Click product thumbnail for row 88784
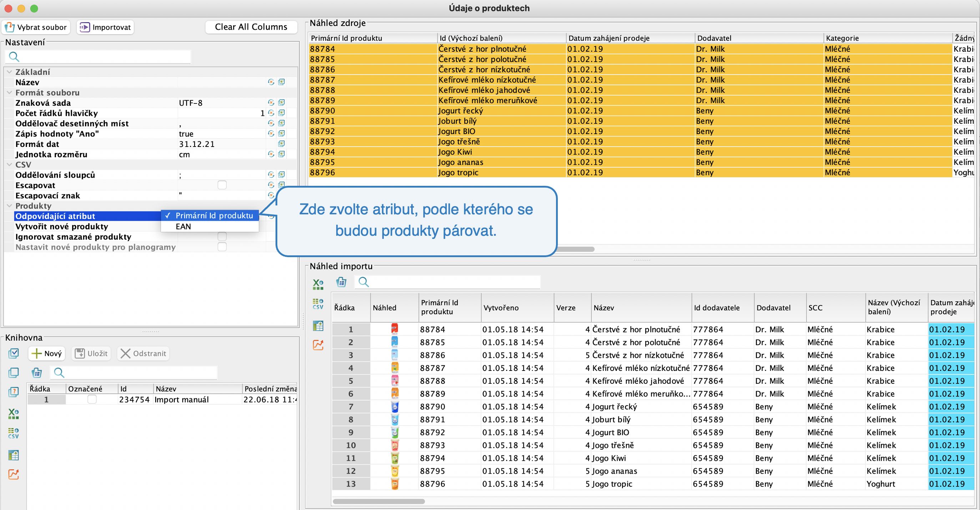The width and height of the screenshot is (980, 510). 394,329
